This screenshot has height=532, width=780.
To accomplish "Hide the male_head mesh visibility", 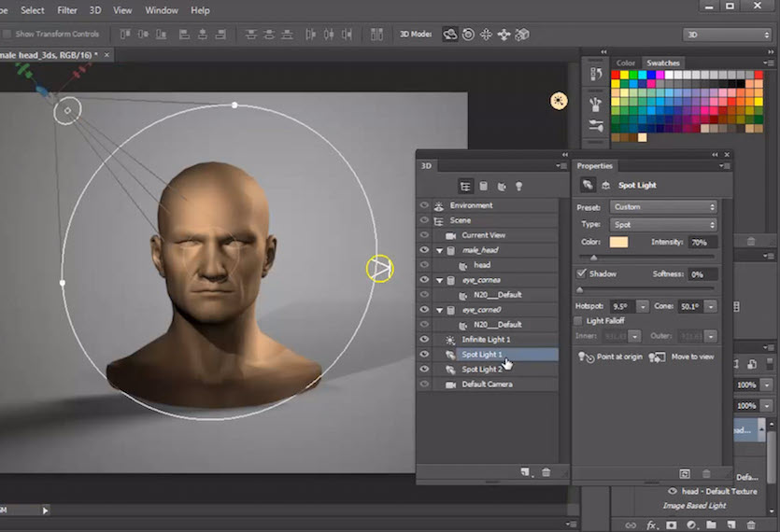I will point(424,249).
